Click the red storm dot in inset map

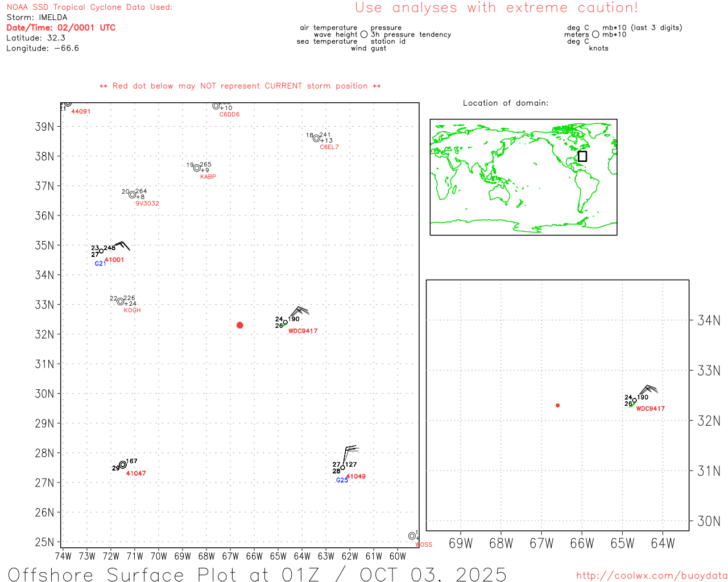click(558, 405)
